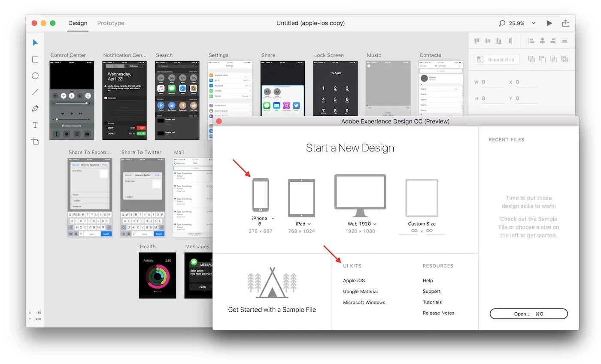The width and height of the screenshot is (601, 364).
Task: Select the Rectangle tool
Action: (35, 60)
